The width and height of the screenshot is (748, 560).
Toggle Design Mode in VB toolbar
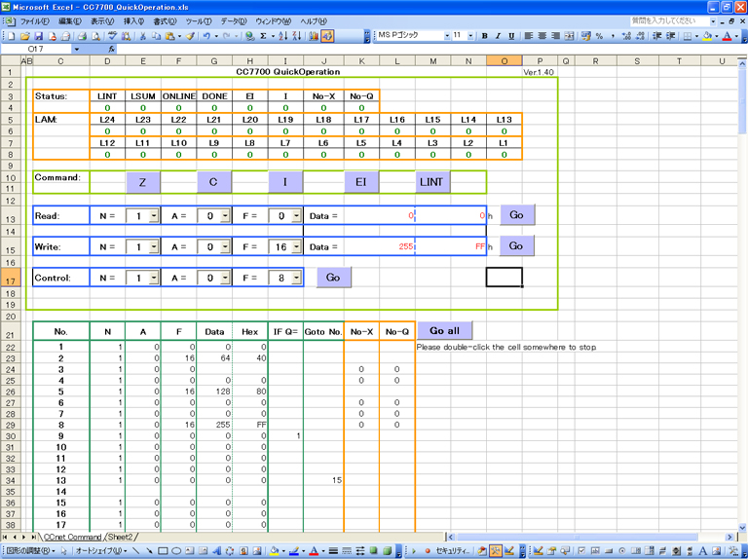(x=509, y=551)
